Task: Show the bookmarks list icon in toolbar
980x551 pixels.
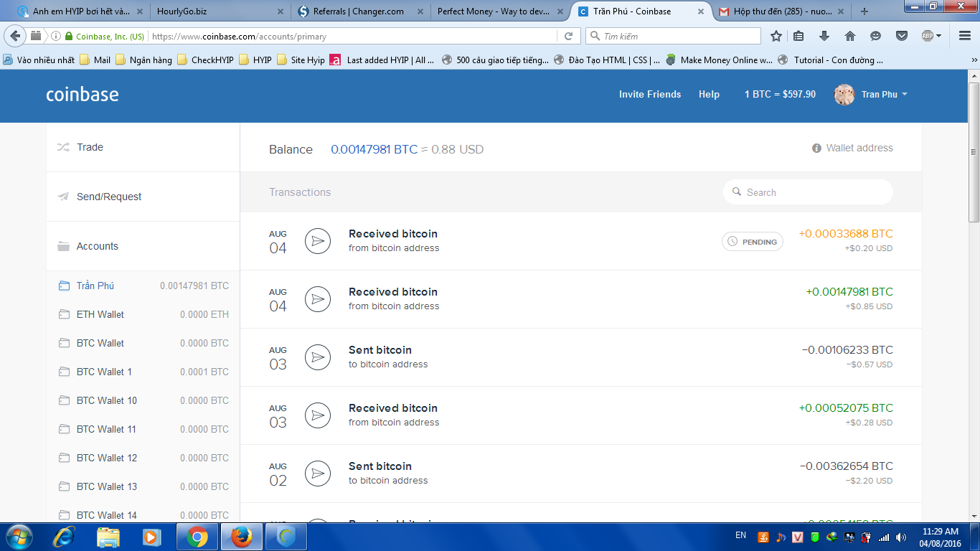Action: 798,36
